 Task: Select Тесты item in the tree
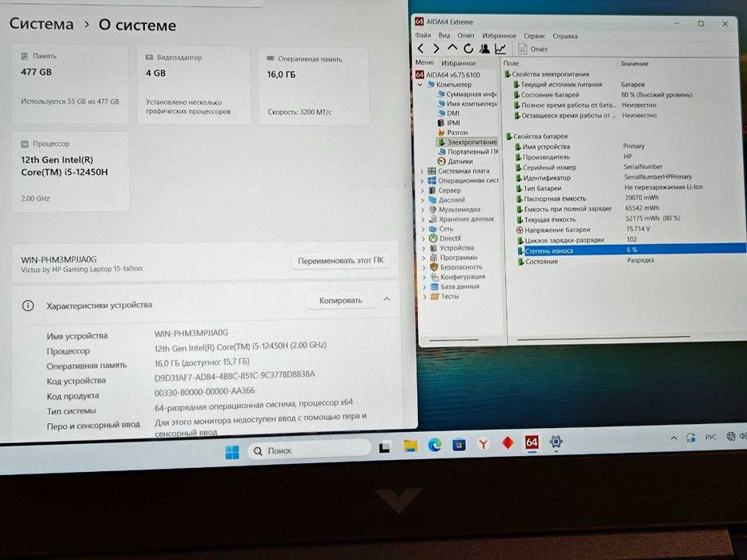coord(444,296)
